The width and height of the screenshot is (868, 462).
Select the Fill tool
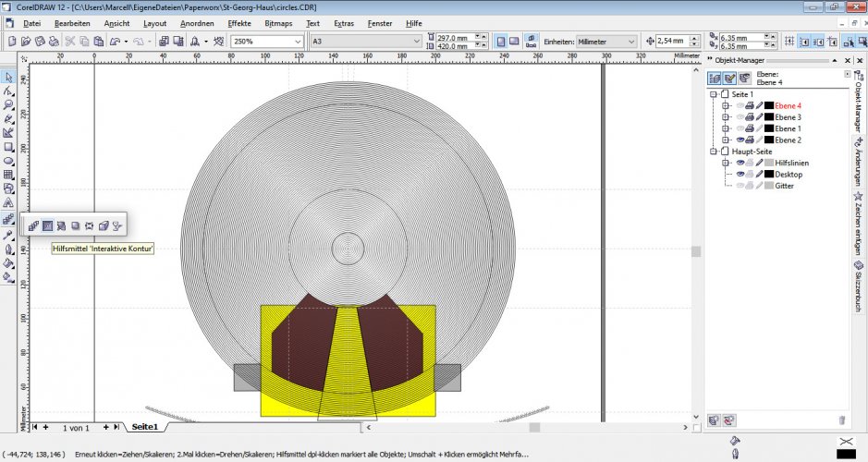point(8,263)
